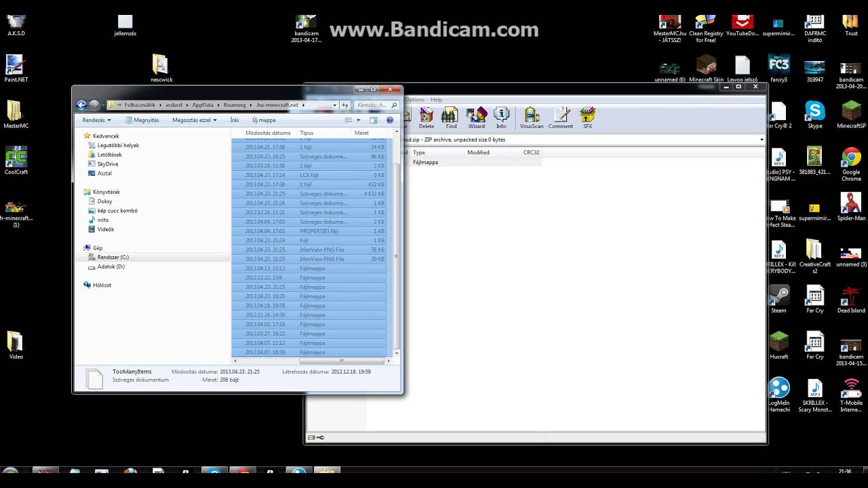Select the T-Mobile Internet desktop shortcut
Screen dimensions: 868x488
pyautogui.click(x=851, y=395)
